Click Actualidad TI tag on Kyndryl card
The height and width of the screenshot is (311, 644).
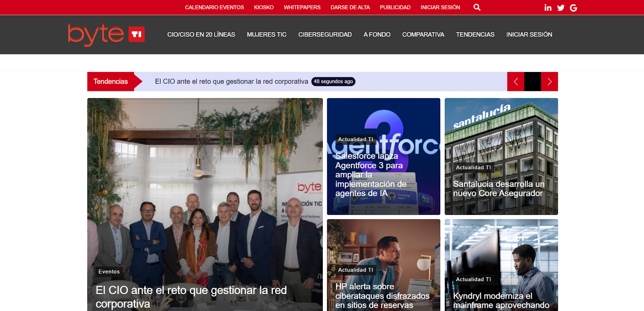pos(473,279)
